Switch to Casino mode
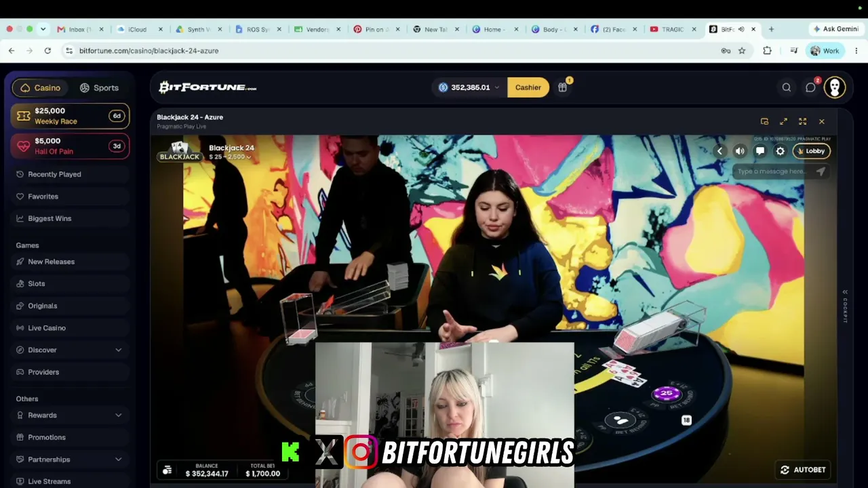 [x=41, y=87]
